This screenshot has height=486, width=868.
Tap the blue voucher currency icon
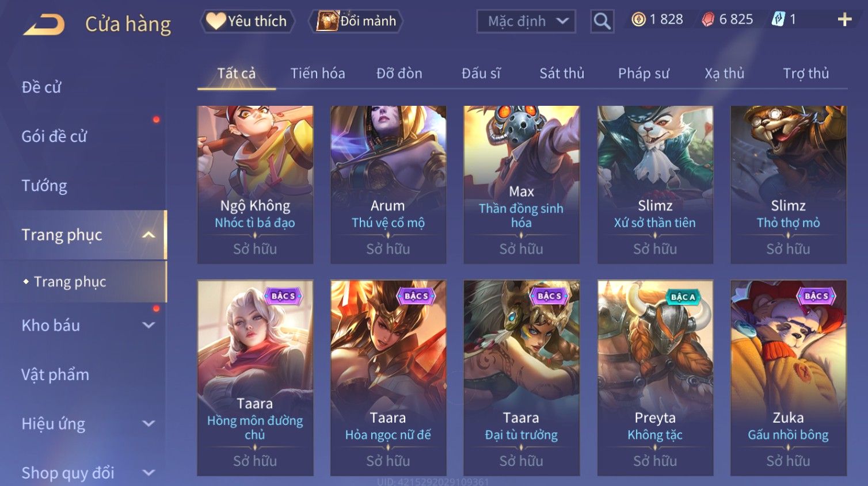(778, 20)
